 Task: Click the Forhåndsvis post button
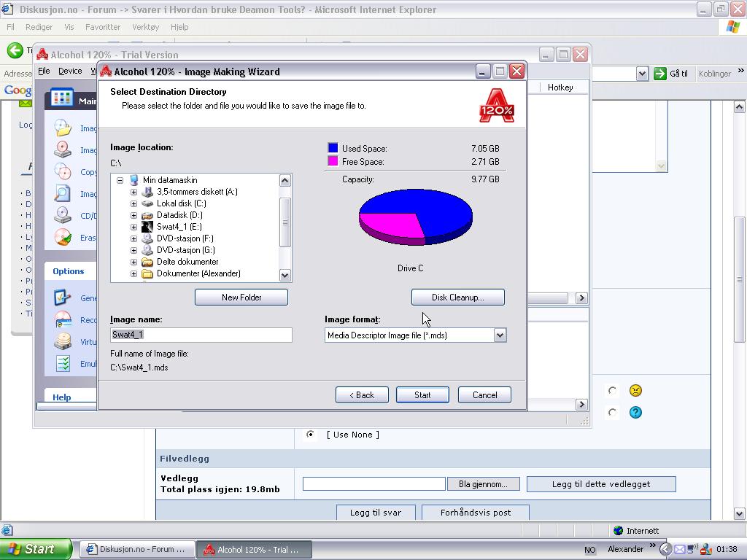click(476, 513)
